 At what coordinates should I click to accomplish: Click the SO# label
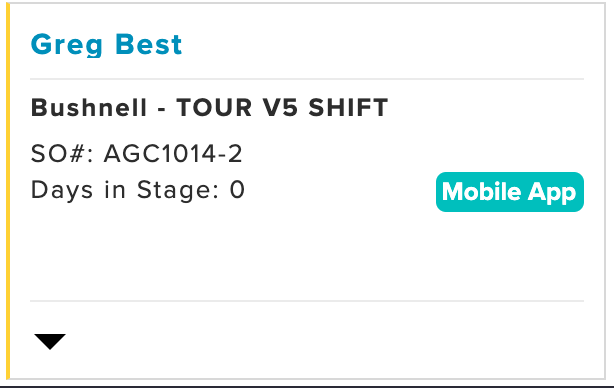62,153
